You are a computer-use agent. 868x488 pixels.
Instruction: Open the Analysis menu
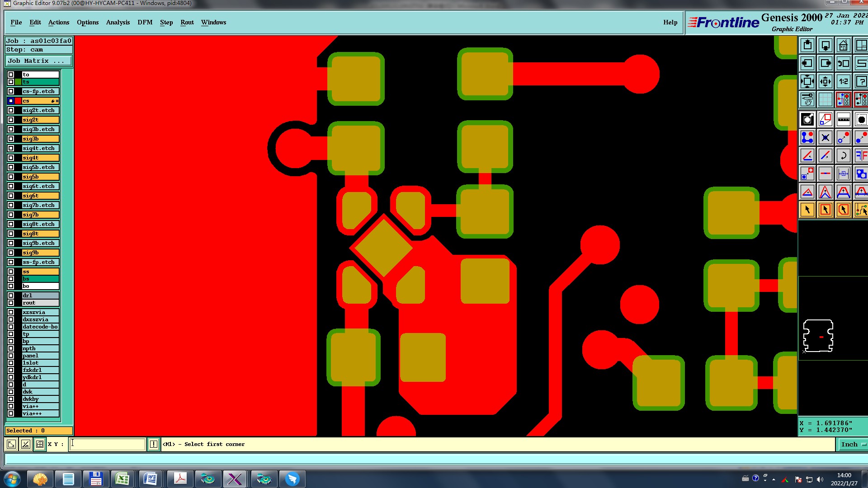click(118, 23)
